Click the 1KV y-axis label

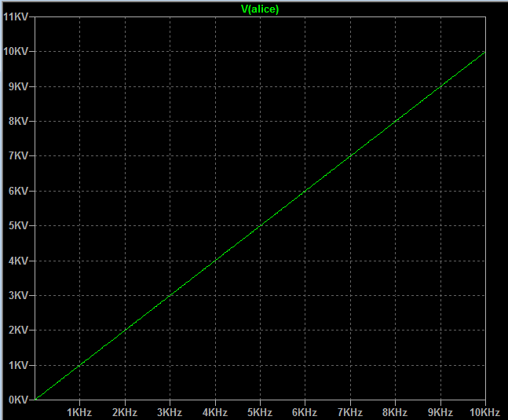(x=19, y=365)
